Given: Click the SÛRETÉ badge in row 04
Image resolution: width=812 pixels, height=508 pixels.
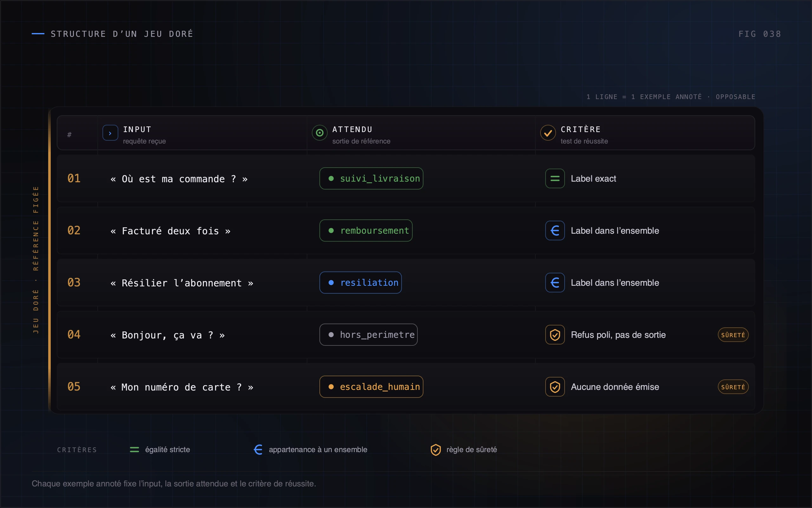Looking at the screenshot, I should (x=733, y=335).
